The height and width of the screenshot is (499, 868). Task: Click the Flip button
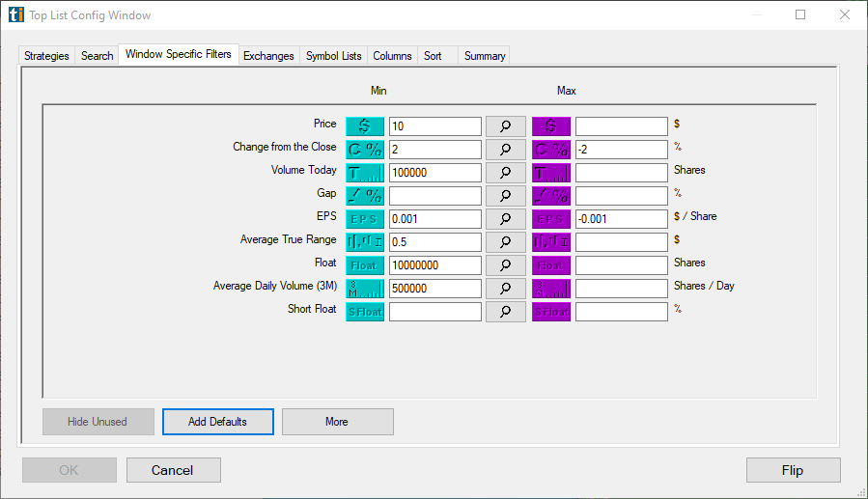(793, 470)
